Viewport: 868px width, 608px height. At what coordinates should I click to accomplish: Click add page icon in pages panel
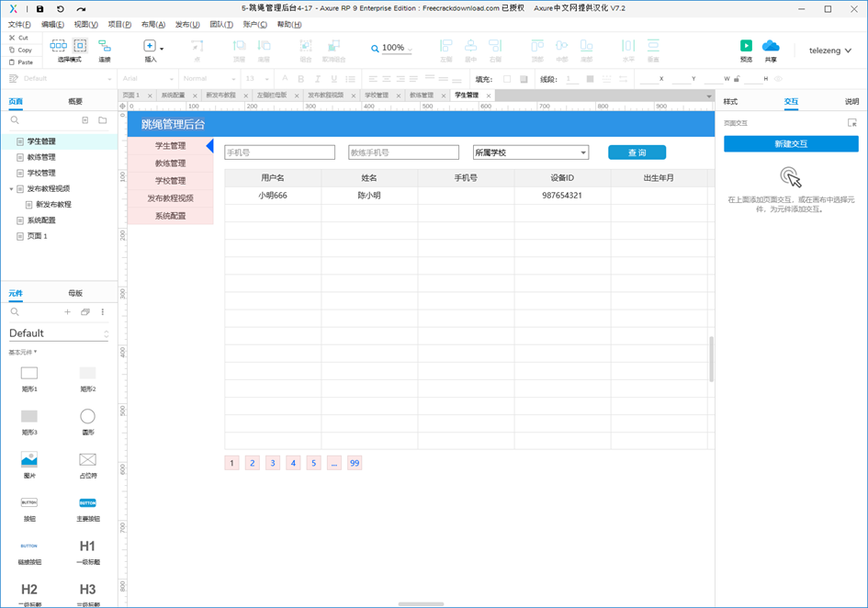[85, 120]
